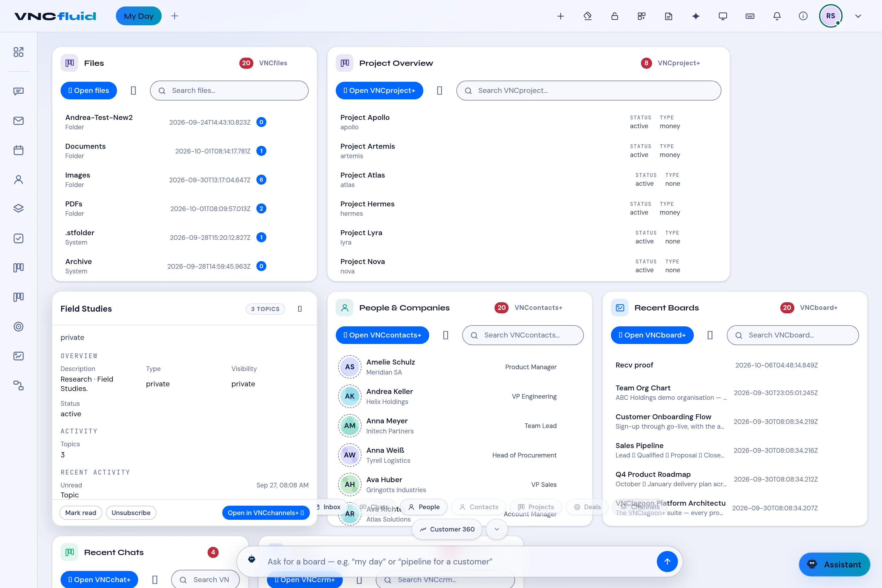882x588 pixels.
Task: Click the unlock padlock icon
Action: [615, 16]
